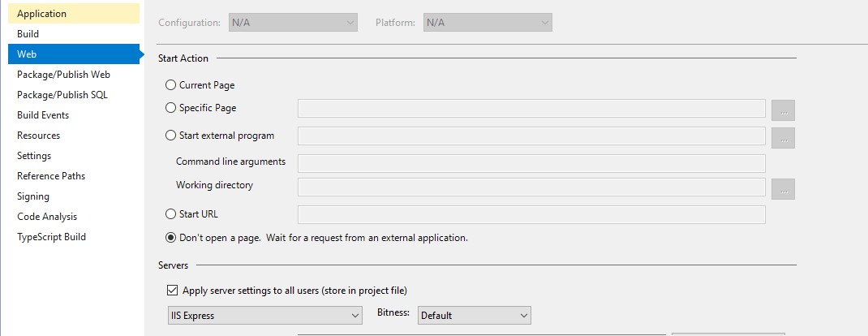868x336 pixels.
Task: Click browse button for Working directory
Action: [x=784, y=189]
